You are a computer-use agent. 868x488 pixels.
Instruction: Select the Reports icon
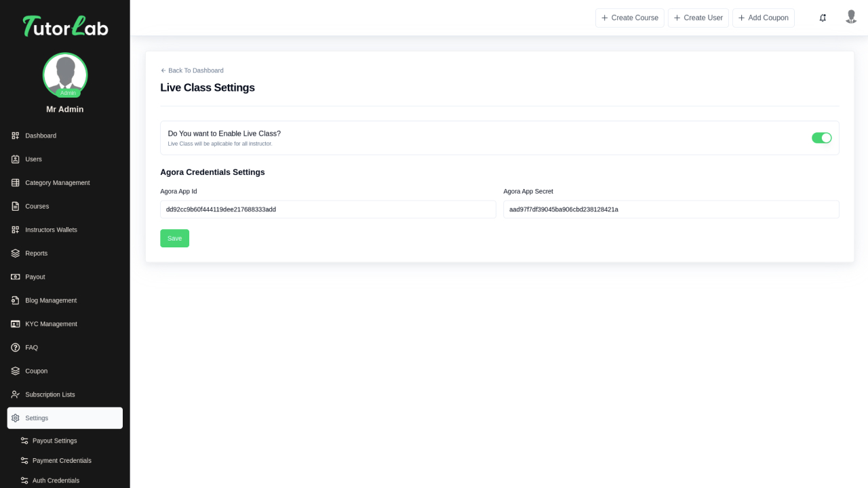15,253
